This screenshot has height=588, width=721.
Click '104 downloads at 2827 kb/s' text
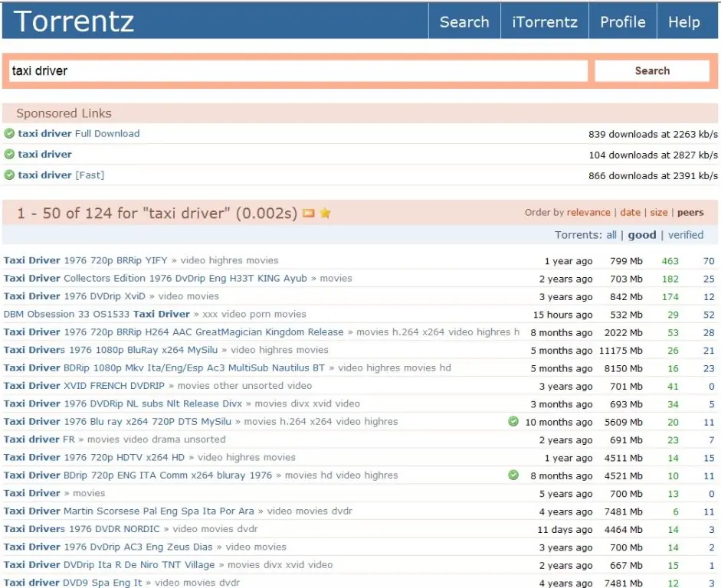point(653,155)
